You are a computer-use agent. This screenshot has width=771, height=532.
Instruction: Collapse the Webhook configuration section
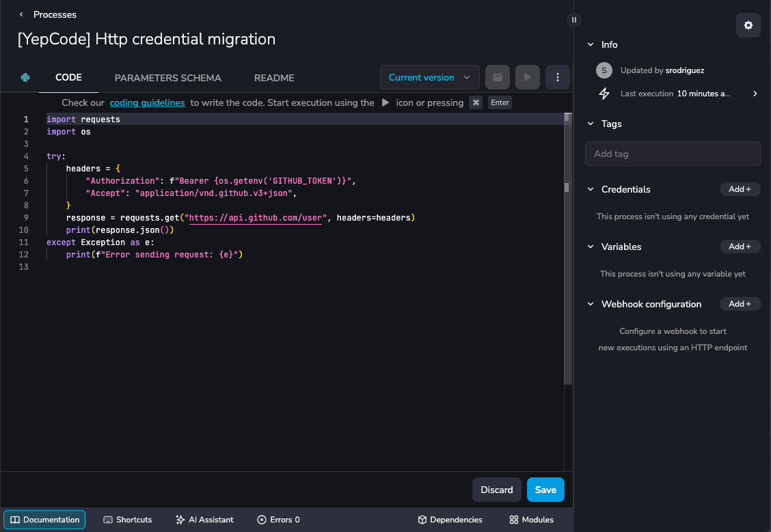click(x=591, y=304)
